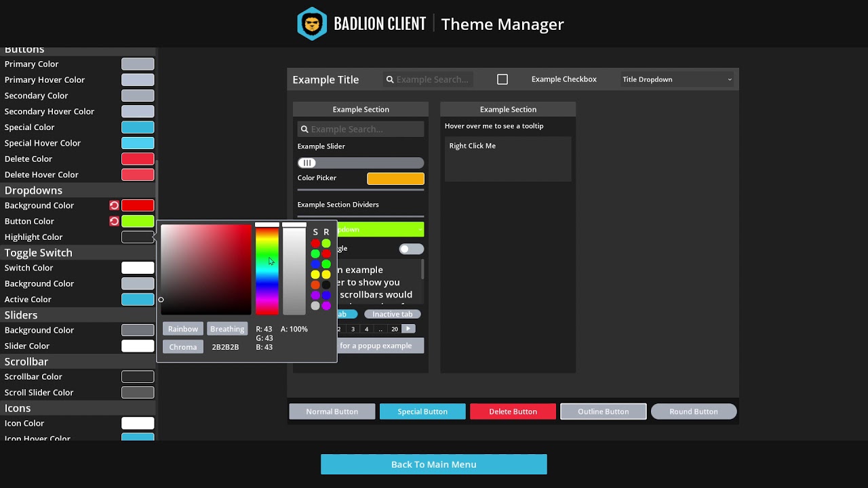Pick the orange swatch in the S column
This screenshot has width=868, height=488.
point(315,285)
